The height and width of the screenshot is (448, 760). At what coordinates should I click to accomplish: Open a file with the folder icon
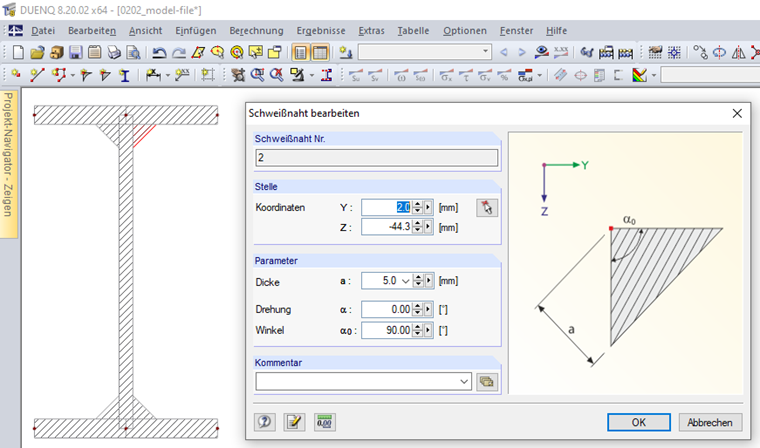[x=37, y=52]
